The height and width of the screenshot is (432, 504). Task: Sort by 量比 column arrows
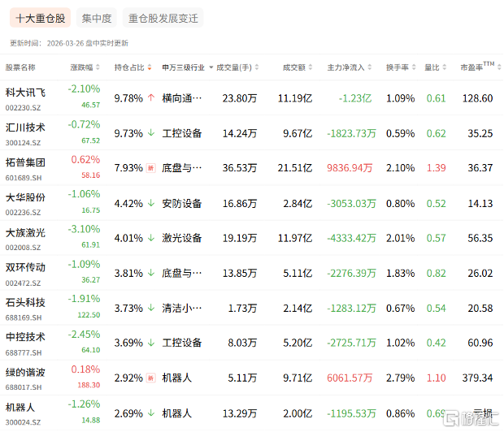[x=444, y=67]
